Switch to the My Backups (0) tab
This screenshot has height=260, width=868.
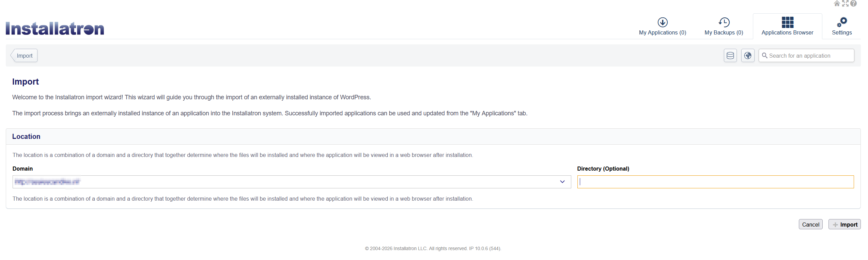click(x=724, y=27)
